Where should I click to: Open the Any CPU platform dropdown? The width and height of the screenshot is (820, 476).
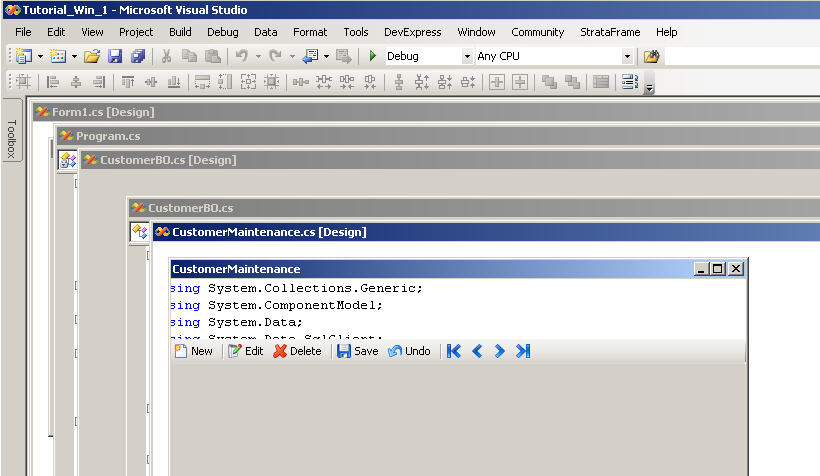click(x=627, y=57)
